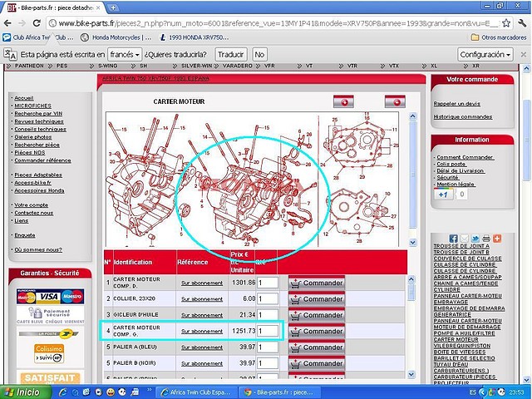Screen dimensions: 532x399
Task: Click No to decline translation
Action: (x=259, y=54)
